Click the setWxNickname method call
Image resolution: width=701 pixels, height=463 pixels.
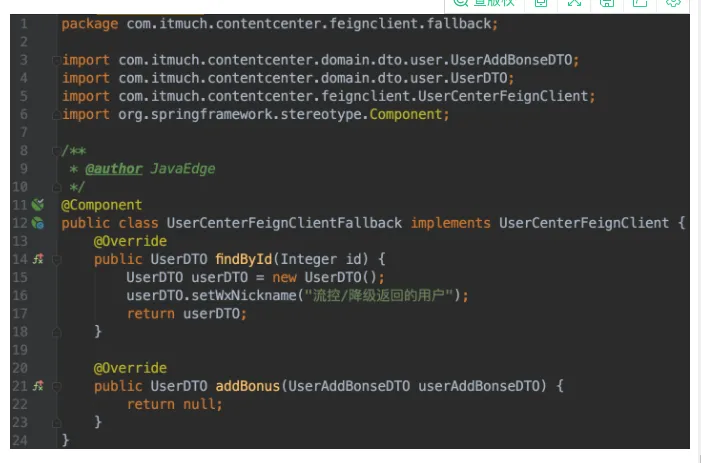244,295
